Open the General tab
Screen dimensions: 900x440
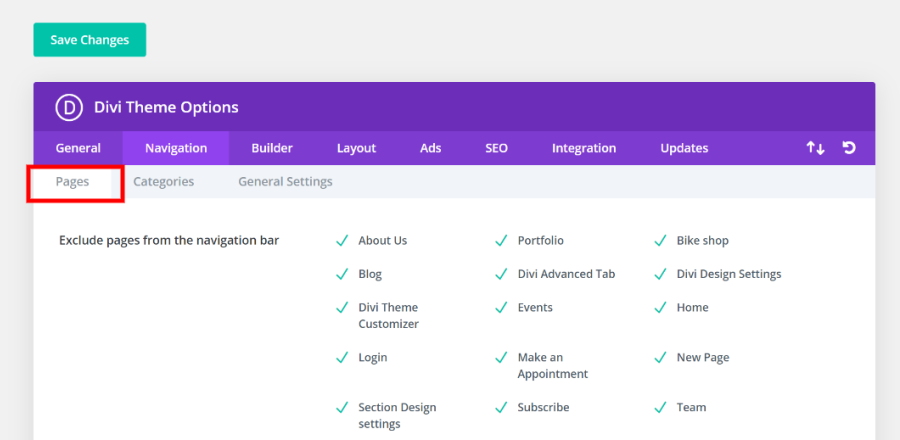click(x=78, y=148)
